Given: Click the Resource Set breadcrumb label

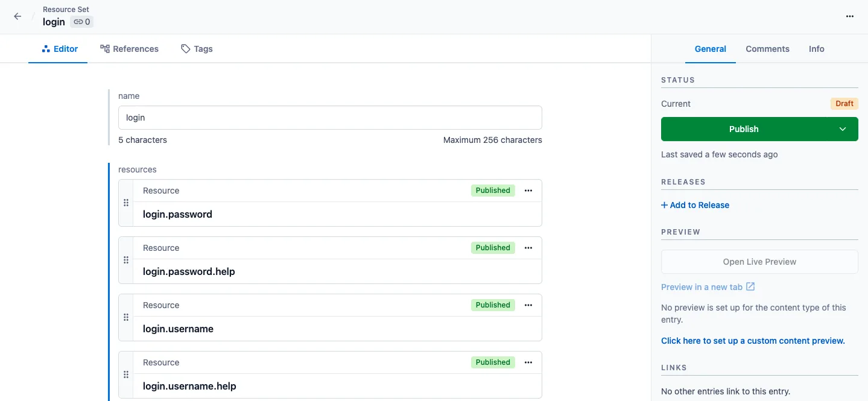Looking at the screenshot, I should click(66, 10).
